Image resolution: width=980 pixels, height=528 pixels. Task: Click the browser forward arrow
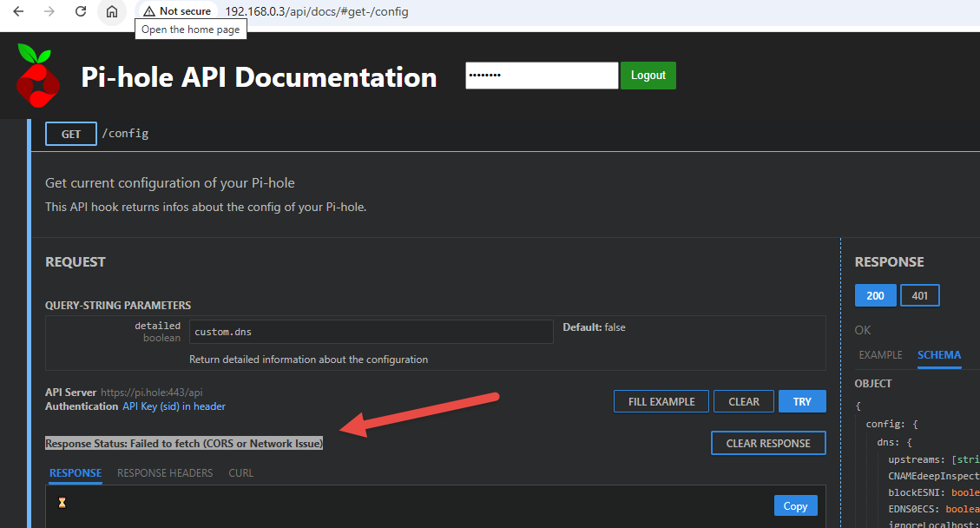[x=49, y=11]
